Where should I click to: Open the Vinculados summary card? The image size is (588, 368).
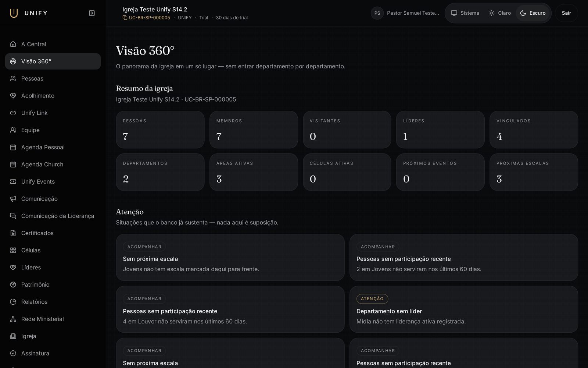(534, 130)
